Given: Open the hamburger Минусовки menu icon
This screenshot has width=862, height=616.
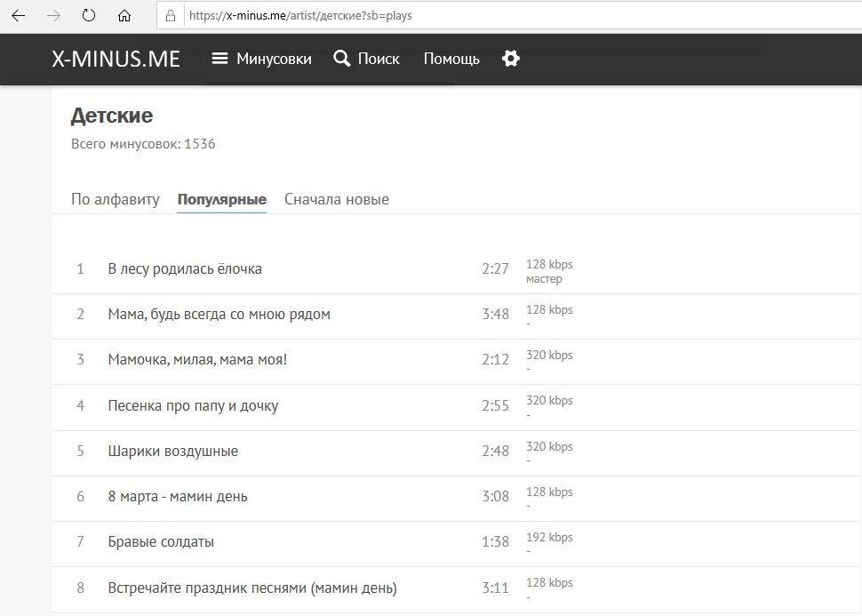Looking at the screenshot, I should coord(219,59).
